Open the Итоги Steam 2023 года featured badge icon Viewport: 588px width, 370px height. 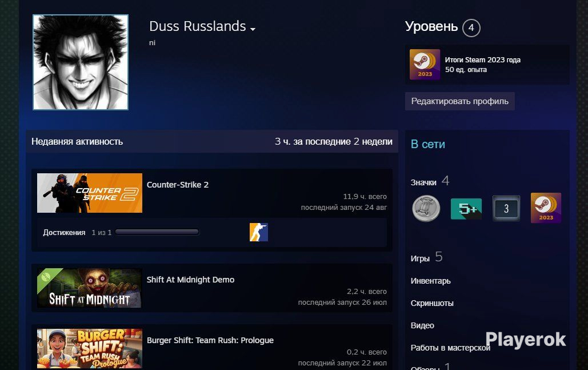(425, 65)
